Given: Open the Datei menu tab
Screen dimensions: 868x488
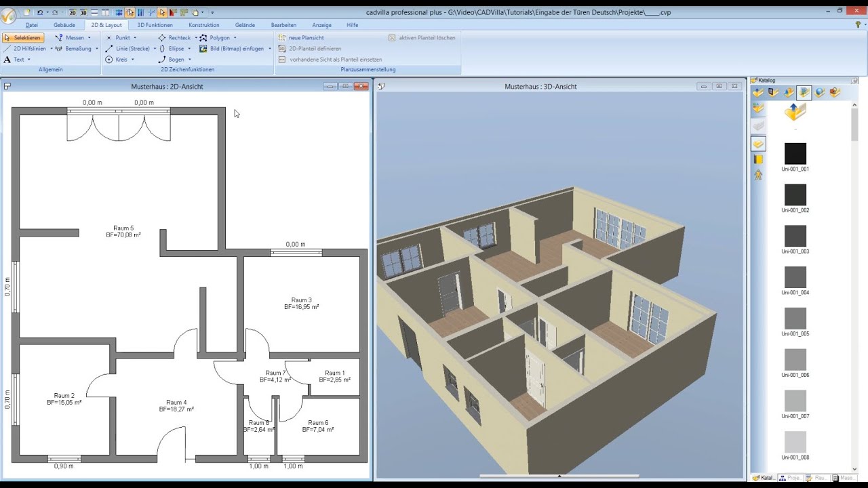Looking at the screenshot, I should 32,25.
